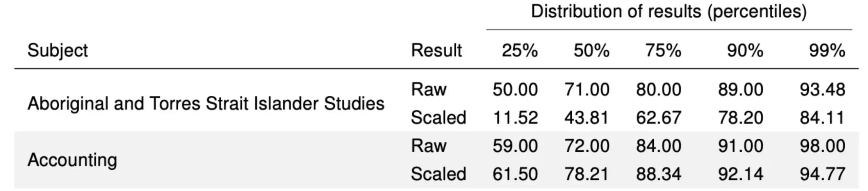Click the Subject column header
Viewport: 868px width, 191px height.
[x=58, y=51]
